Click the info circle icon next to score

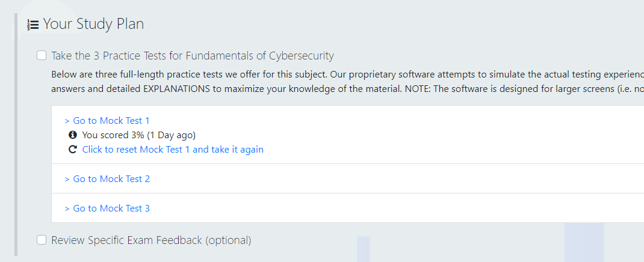click(x=73, y=135)
